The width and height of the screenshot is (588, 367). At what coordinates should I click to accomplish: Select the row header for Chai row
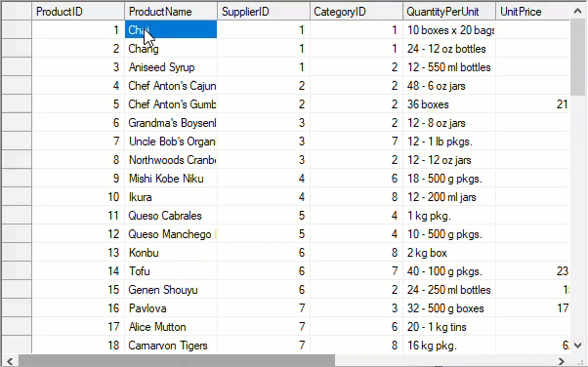[17, 29]
